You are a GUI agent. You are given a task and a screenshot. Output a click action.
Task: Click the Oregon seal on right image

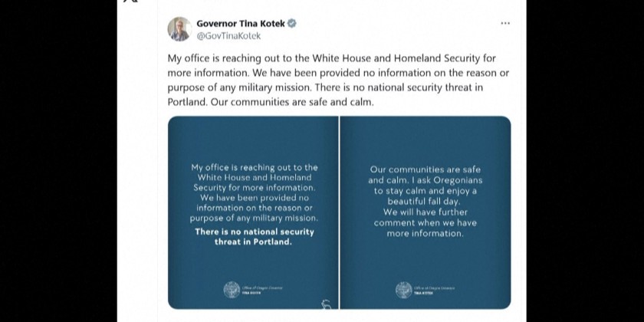point(403,290)
